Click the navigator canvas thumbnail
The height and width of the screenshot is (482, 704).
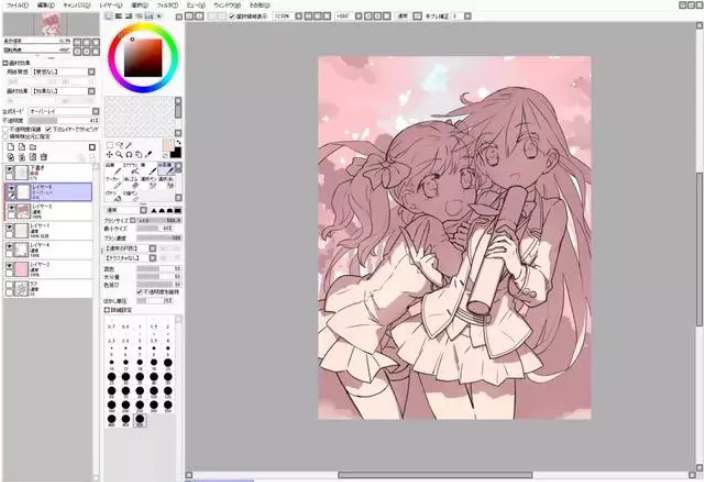click(51, 24)
